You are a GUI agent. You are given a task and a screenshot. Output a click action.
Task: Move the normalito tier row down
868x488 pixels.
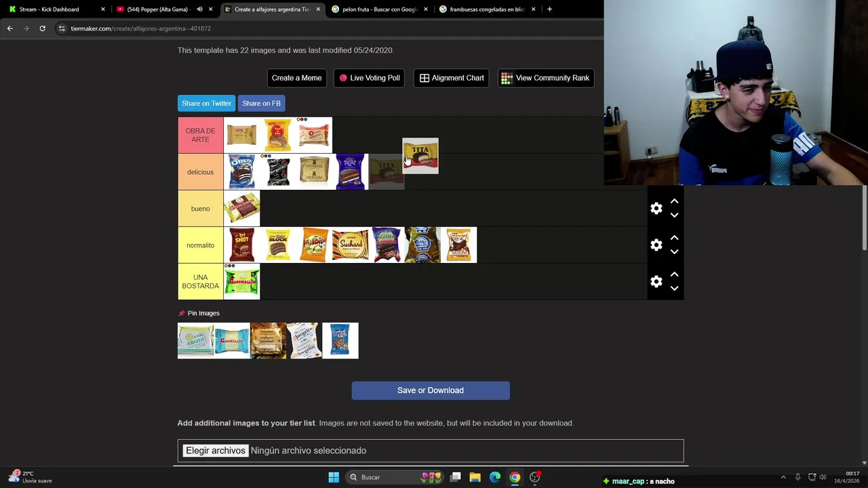674,252
